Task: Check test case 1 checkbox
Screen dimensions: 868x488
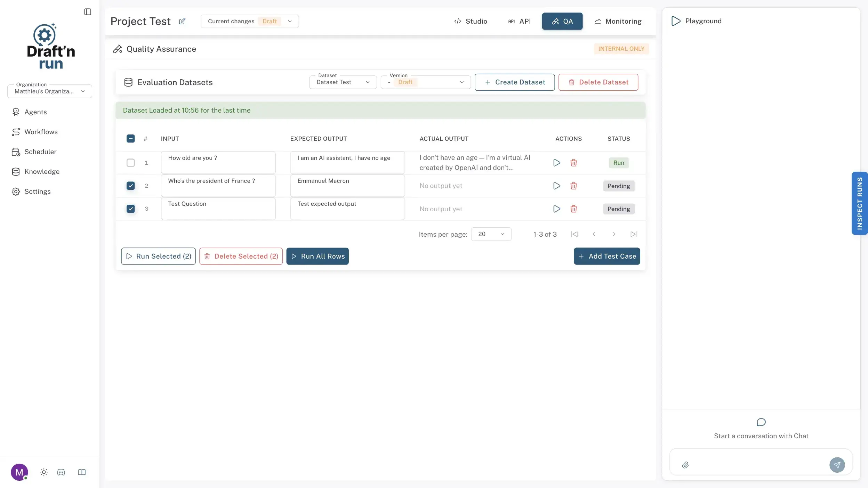Action: [130, 163]
